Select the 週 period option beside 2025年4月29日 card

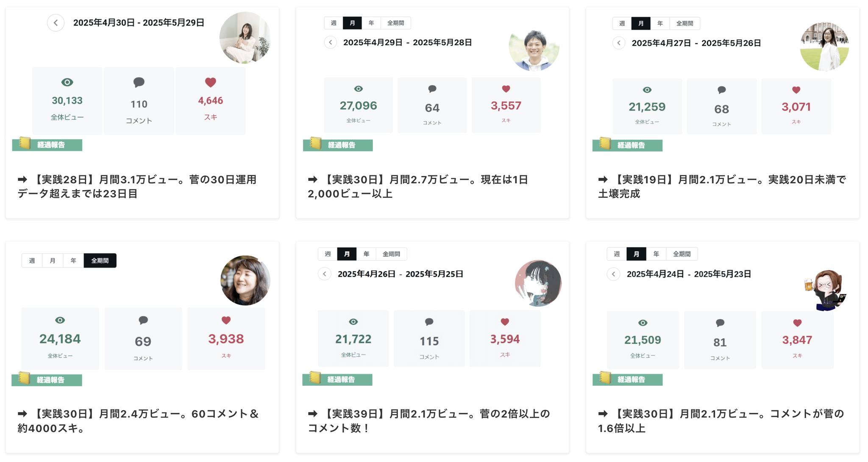(334, 23)
